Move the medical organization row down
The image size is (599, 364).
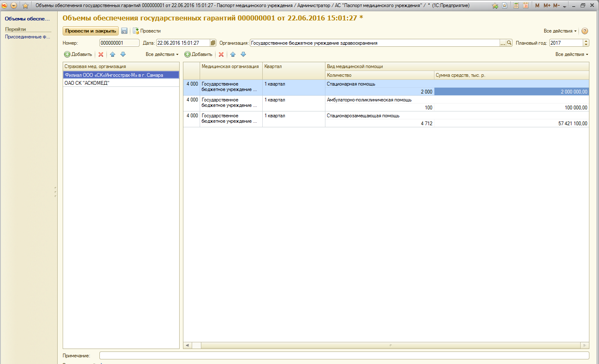(x=243, y=54)
